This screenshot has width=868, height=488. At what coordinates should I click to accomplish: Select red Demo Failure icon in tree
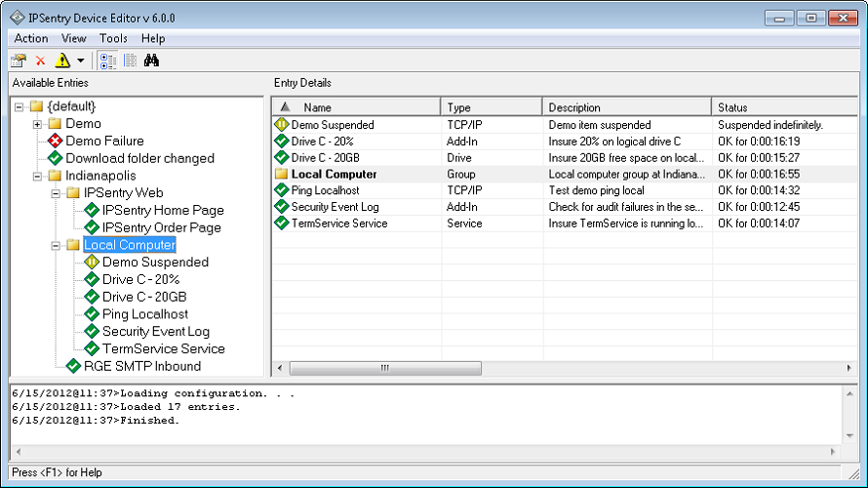pos(56,142)
